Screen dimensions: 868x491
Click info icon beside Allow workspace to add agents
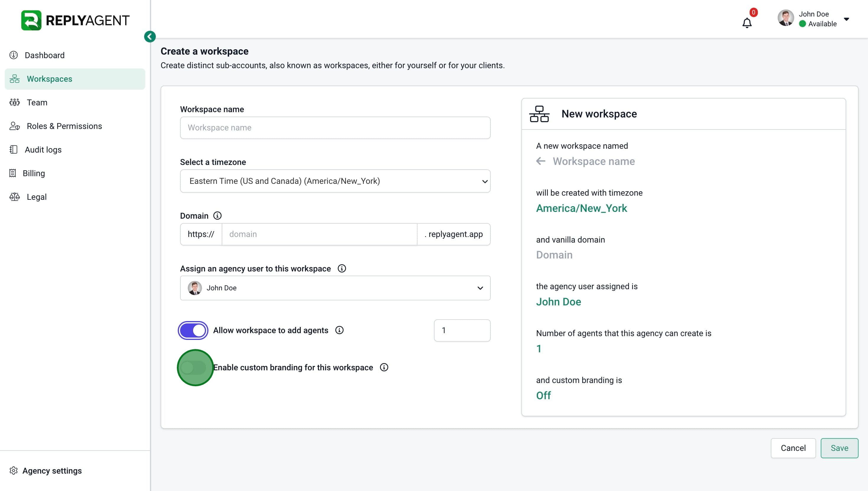(x=339, y=330)
